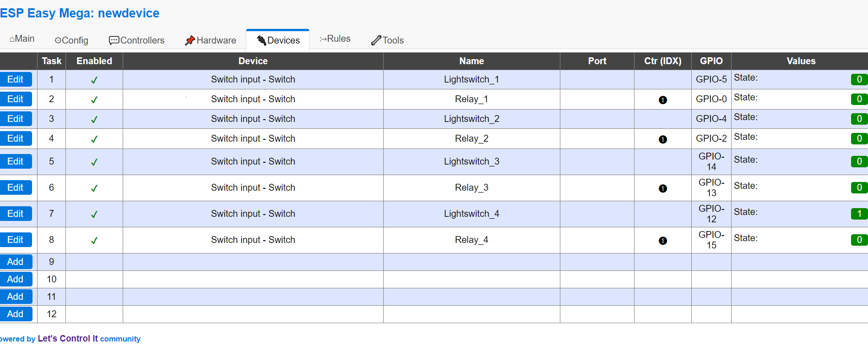Edit the Relay_3 device

(16, 187)
